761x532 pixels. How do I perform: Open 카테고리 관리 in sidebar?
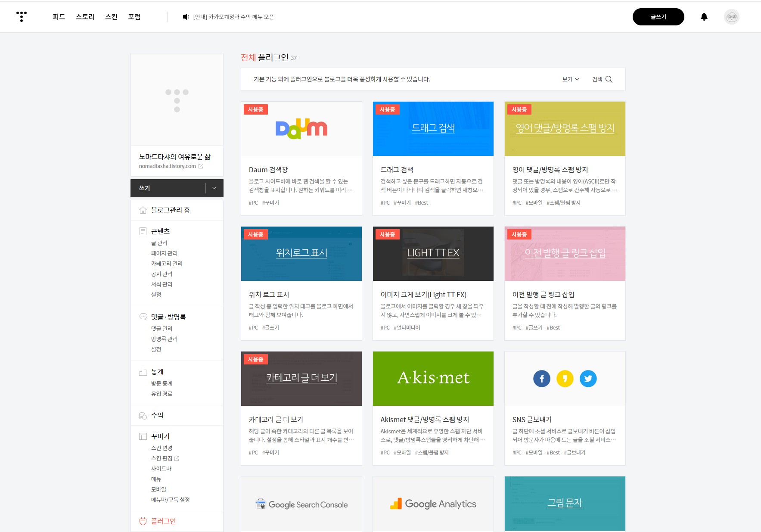pos(167,264)
